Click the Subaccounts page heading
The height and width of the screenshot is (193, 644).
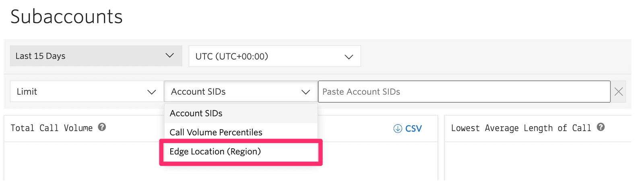click(66, 17)
